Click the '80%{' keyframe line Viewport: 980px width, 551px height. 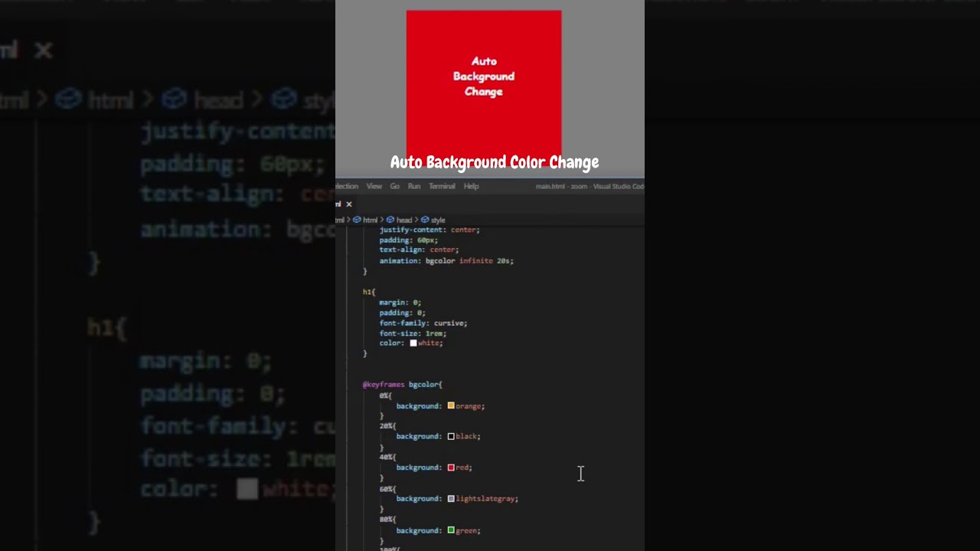(x=387, y=519)
